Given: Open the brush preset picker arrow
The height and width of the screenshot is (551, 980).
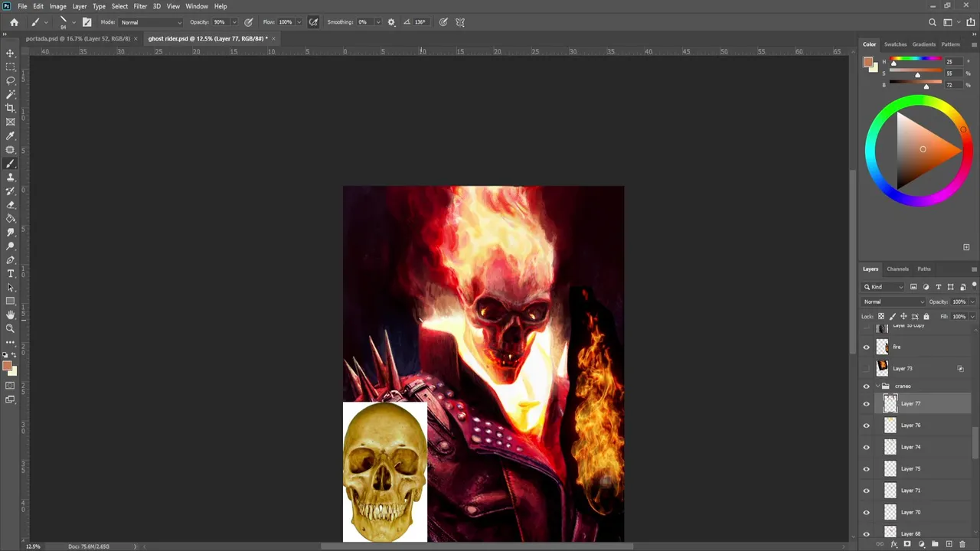Looking at the screenshot, I should point(73,22).
